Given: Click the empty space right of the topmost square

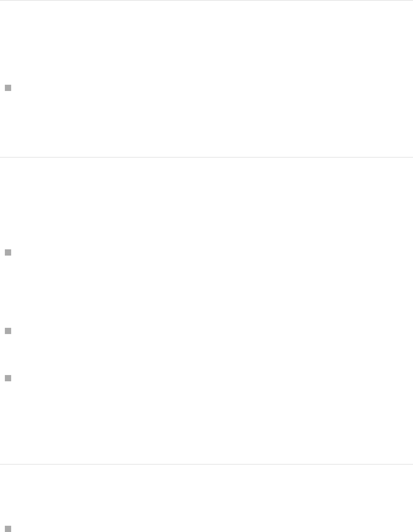Looking at the screenshot, I should 212,88.
